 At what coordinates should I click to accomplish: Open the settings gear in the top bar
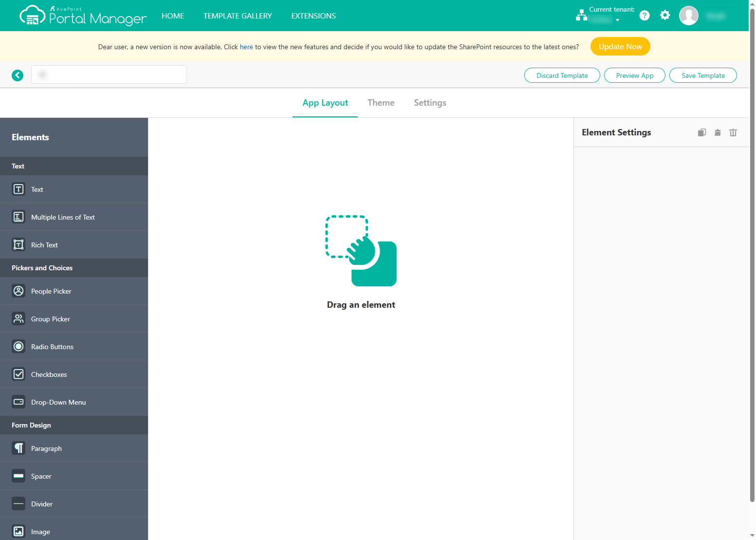(664, 15)
